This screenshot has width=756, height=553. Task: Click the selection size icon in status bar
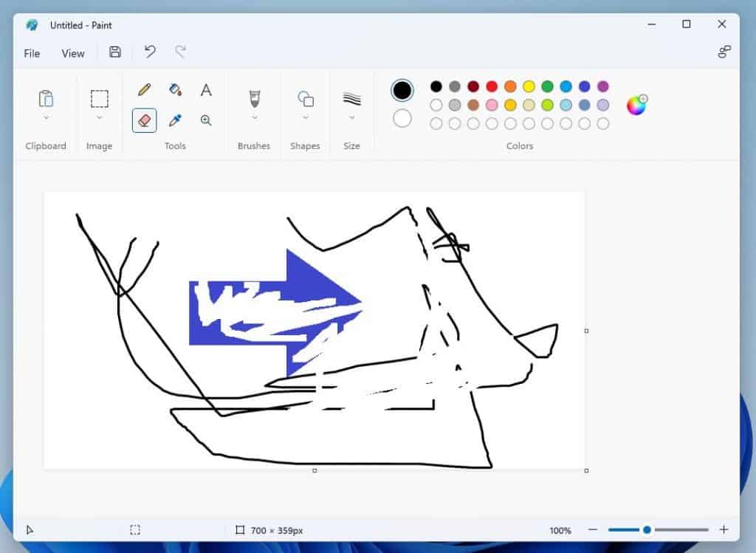(x=135, y=530)
